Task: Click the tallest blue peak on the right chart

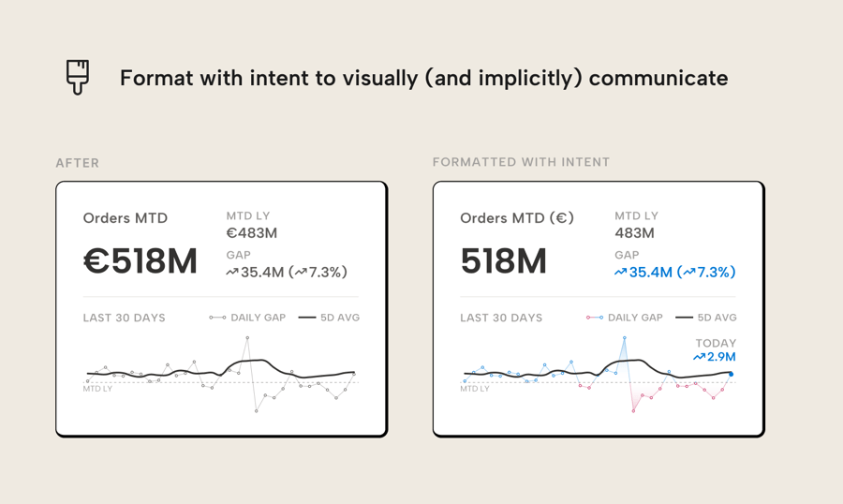Action: 625,338
